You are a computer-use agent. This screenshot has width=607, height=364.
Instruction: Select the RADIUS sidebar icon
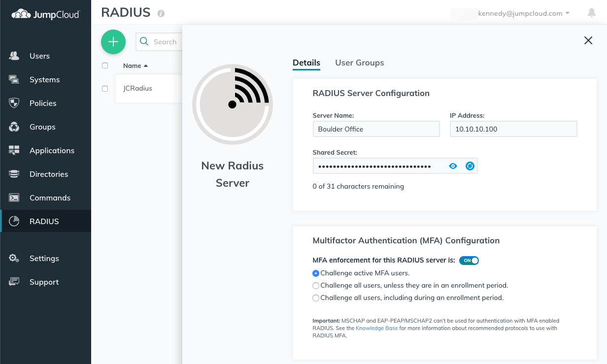pos(14,221)
